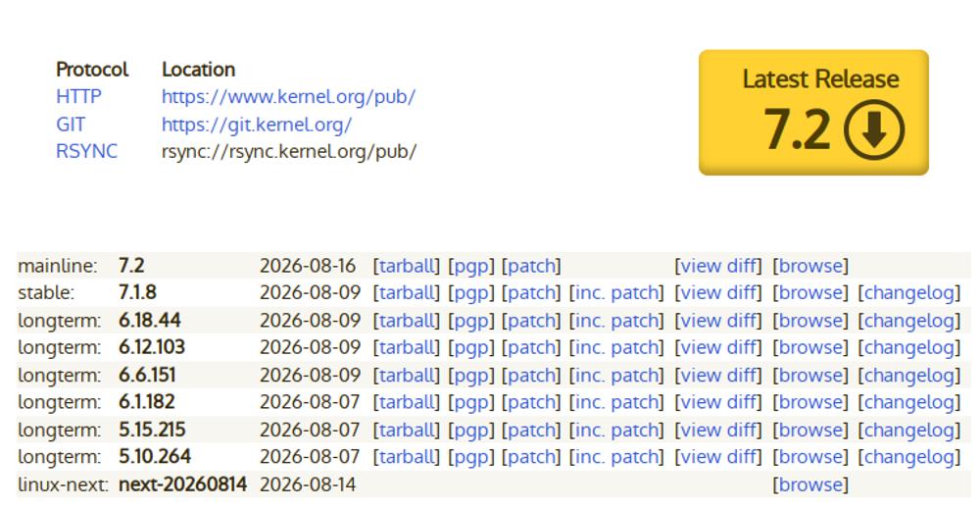Click the date 2026-08-16

[x=308, y=266]
